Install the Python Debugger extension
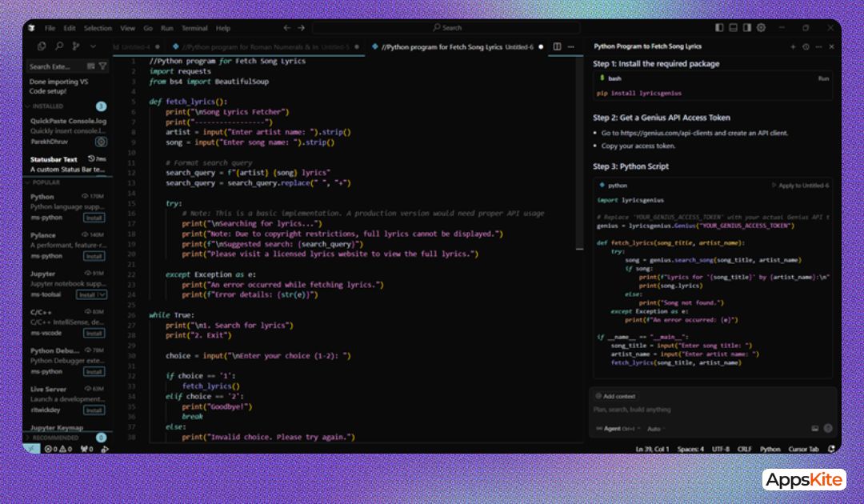The width and height of the screenshot is (864, 504). coord(94,372)
